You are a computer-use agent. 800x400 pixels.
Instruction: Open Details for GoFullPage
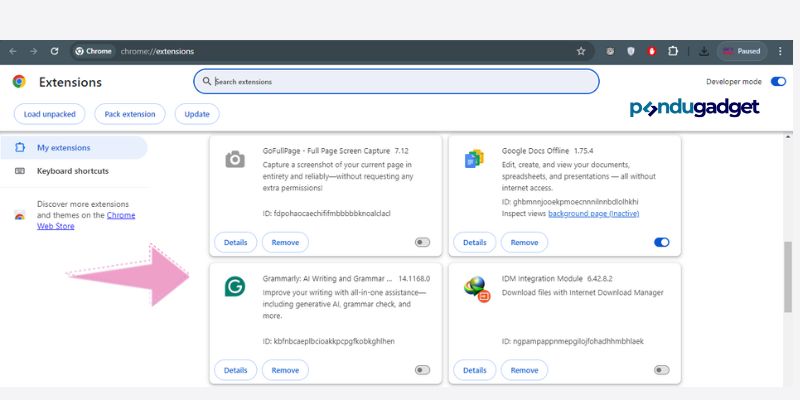235,242
